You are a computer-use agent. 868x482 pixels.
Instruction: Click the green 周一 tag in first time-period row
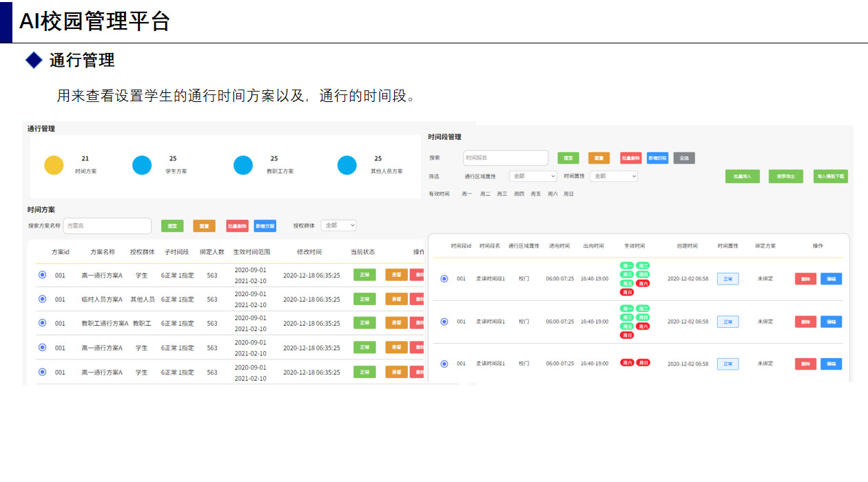[x=627, y=266]
